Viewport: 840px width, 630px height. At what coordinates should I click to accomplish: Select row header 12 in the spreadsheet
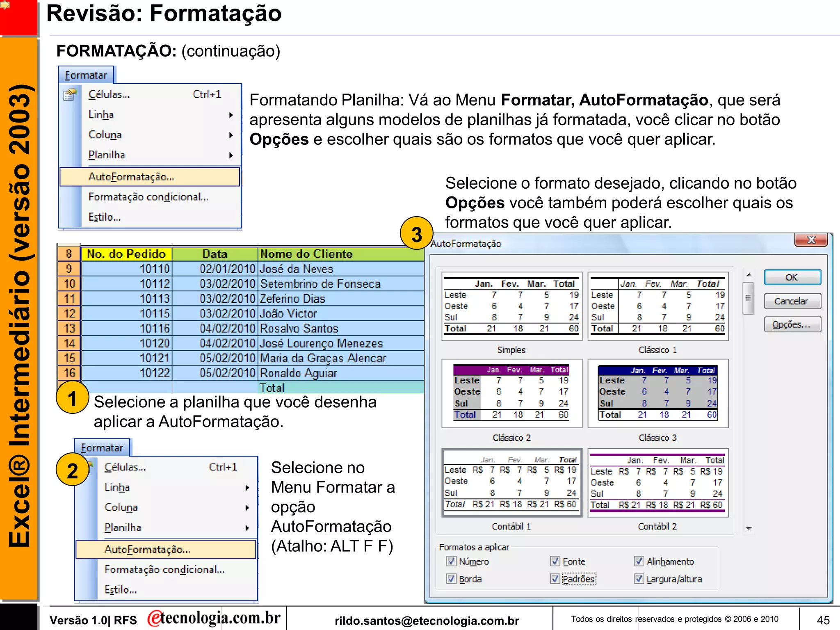click(x=69, y=313)
